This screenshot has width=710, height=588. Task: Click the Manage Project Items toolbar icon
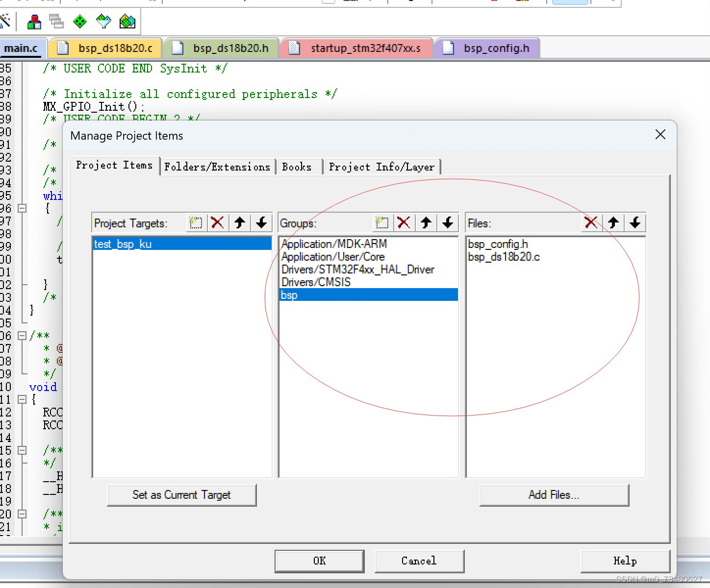(34, 22)
